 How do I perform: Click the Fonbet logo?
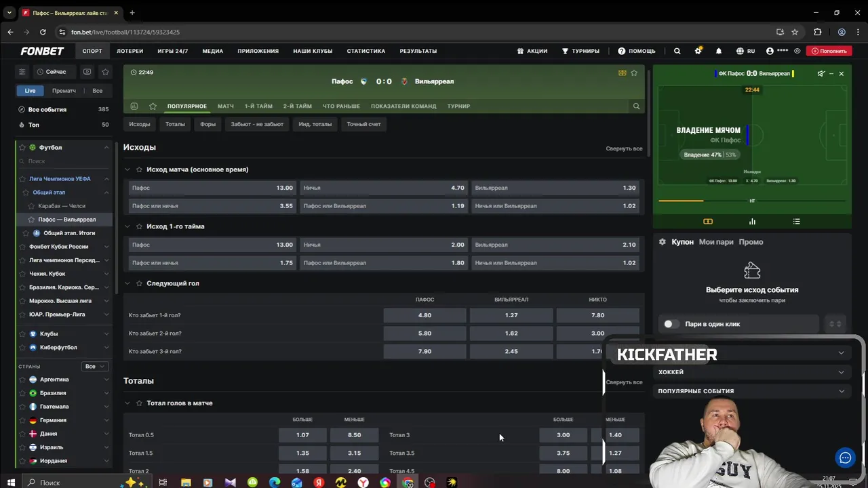click(x=42, y=51)
